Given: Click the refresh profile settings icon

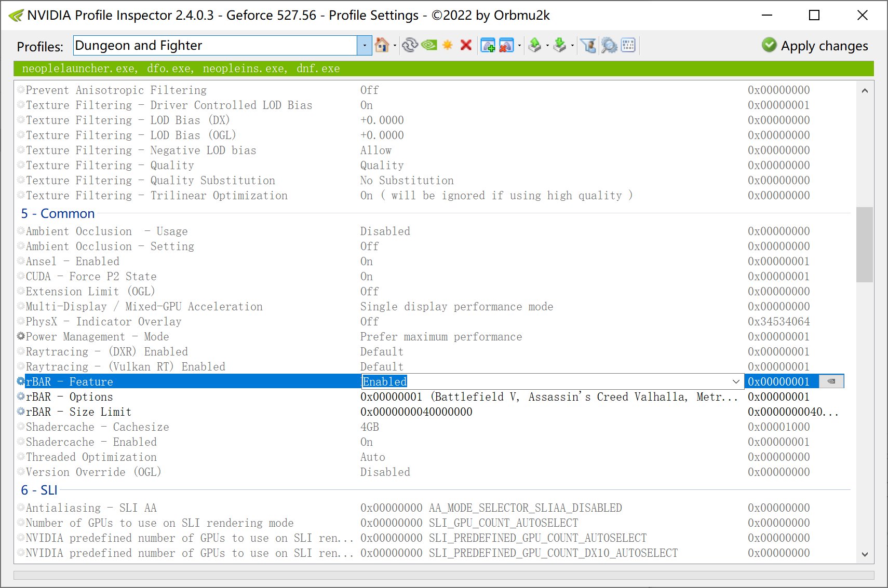Looking at the screenshot, I should pyautogui.click(x=410, y=46).
